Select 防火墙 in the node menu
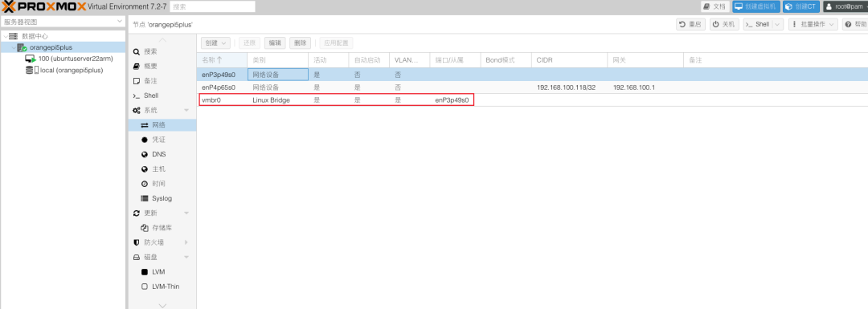 pos(154,242)
